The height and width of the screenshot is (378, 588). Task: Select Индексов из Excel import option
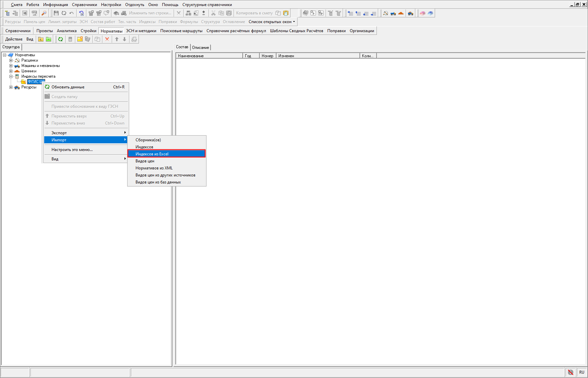pos(166,154)
